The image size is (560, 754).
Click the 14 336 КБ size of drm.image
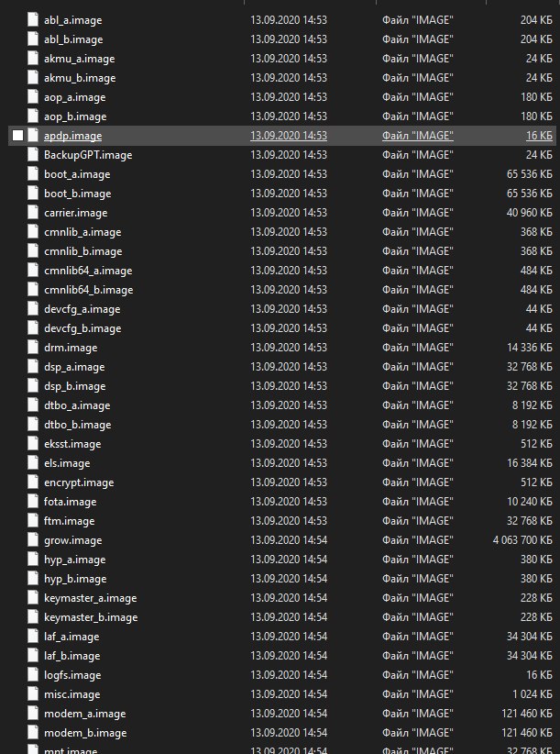[530, 347]
